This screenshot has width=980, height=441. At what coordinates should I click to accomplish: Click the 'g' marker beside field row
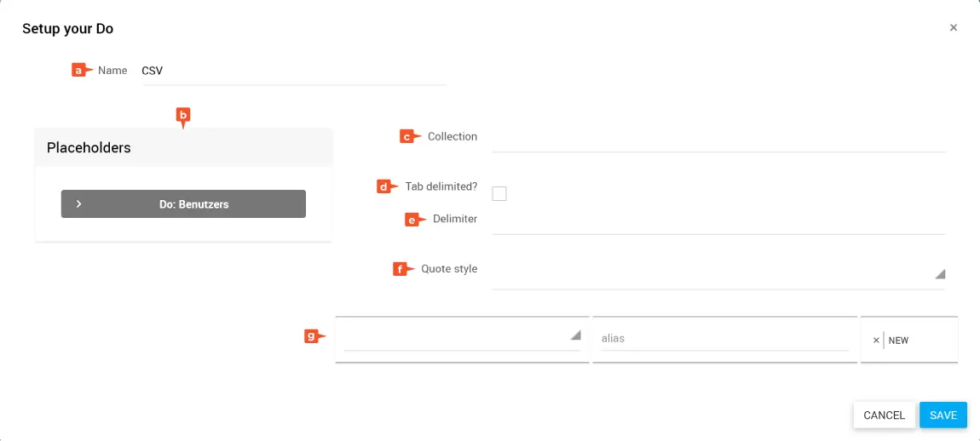point(314,336)
